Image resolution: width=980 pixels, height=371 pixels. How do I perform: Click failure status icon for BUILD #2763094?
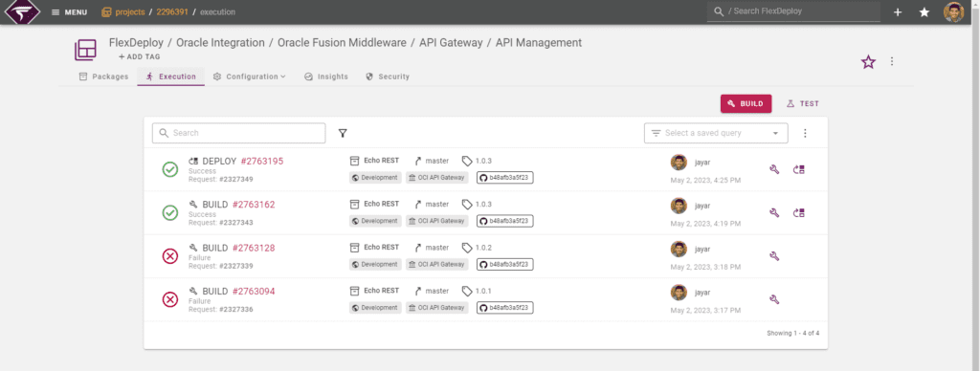coord(170,300)
